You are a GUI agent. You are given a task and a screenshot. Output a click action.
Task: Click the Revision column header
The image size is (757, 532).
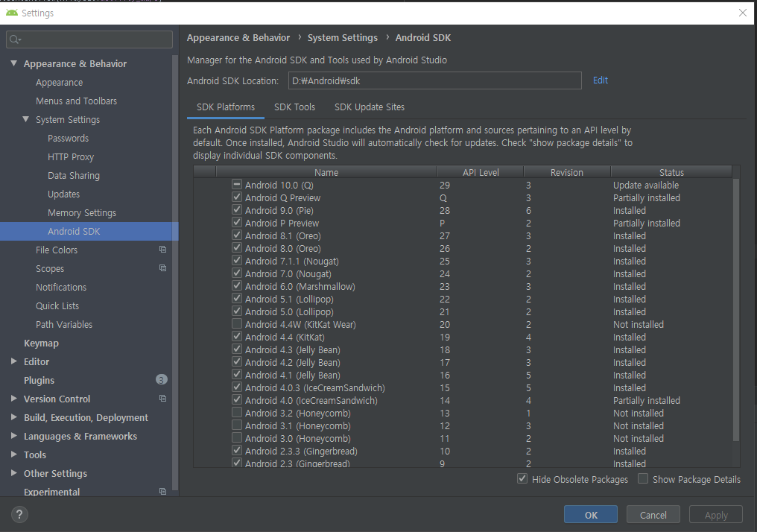point(567,172)
